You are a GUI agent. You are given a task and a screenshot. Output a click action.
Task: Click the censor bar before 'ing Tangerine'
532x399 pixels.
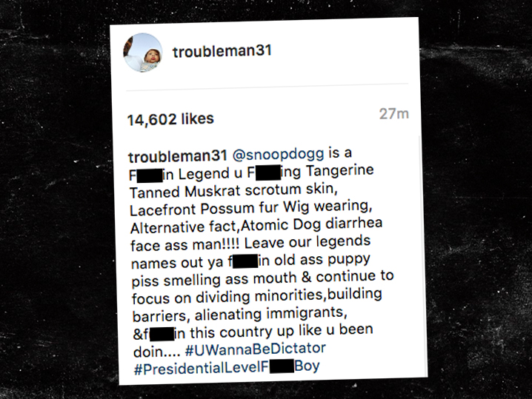(x=268, y=172)
